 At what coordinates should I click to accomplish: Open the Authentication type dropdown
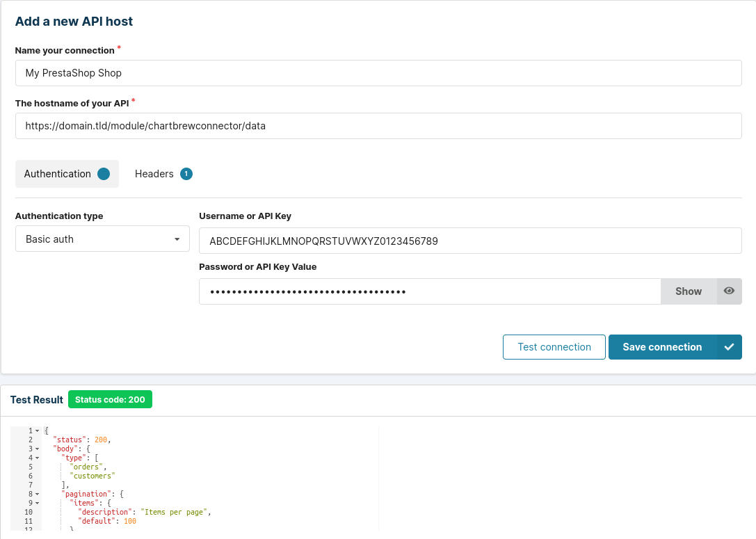coord(102,239)
